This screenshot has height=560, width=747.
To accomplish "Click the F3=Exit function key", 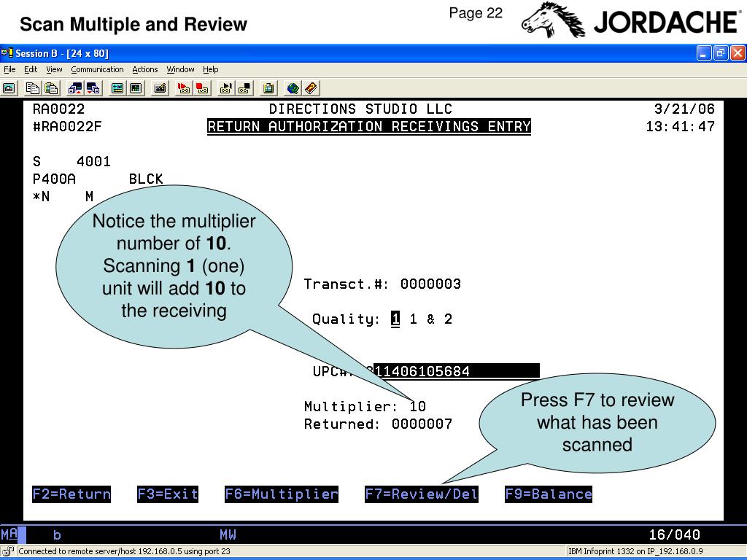I will (x=168, y=494).
